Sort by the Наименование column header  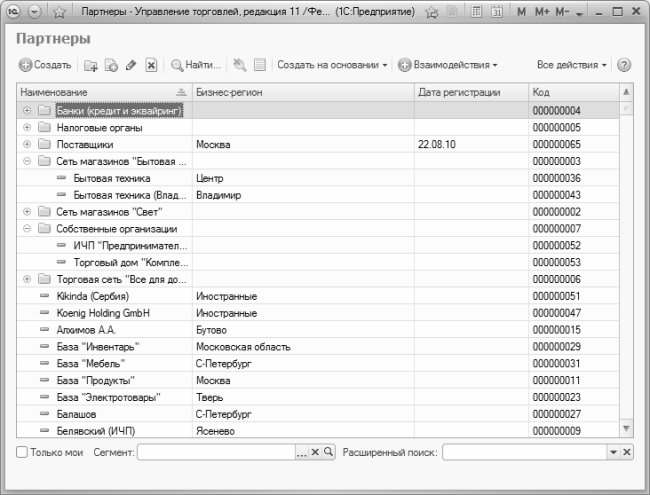pyautogui.click(x=104, y=92)
